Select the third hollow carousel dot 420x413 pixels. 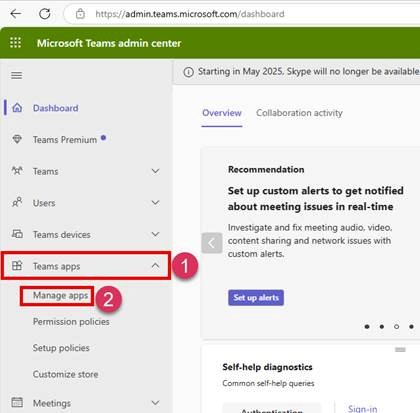(x=396, y=327)
